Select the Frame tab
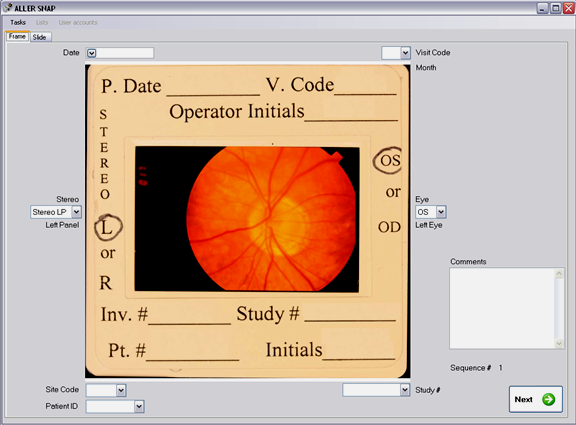 [17, 36]
